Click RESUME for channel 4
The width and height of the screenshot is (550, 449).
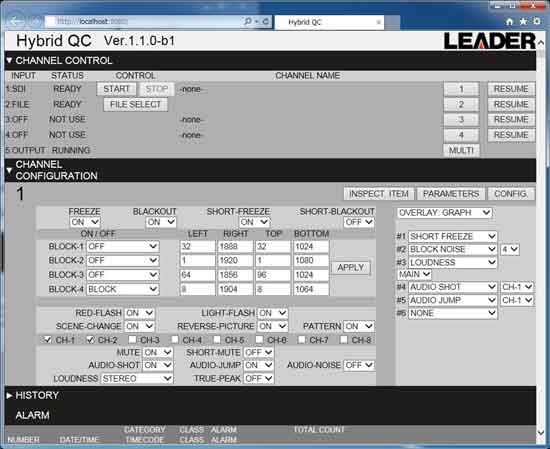511,135
